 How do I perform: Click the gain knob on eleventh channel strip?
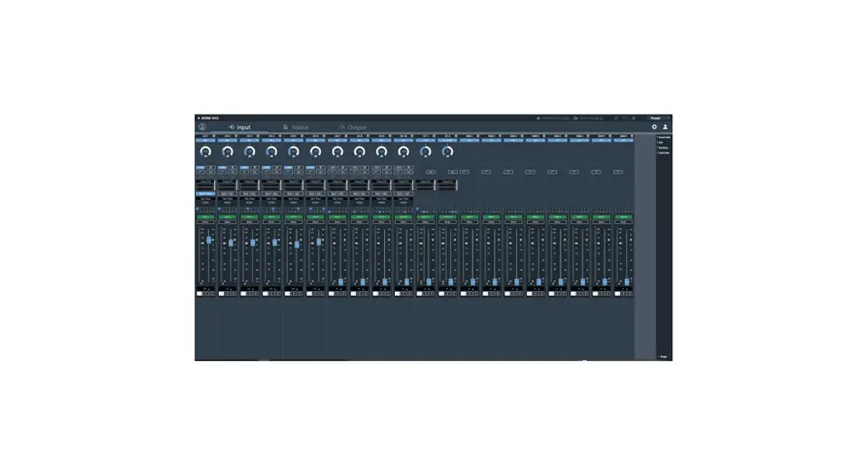[425, 152]
